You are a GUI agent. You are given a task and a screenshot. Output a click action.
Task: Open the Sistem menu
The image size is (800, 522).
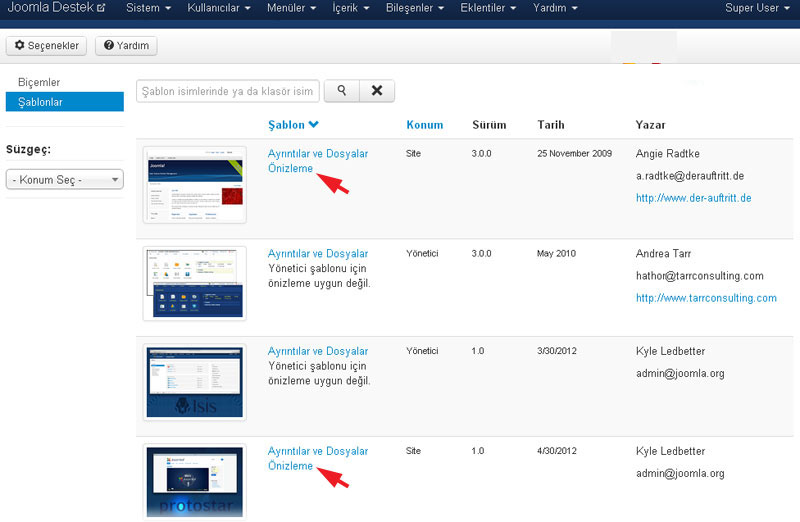point(148,8)
